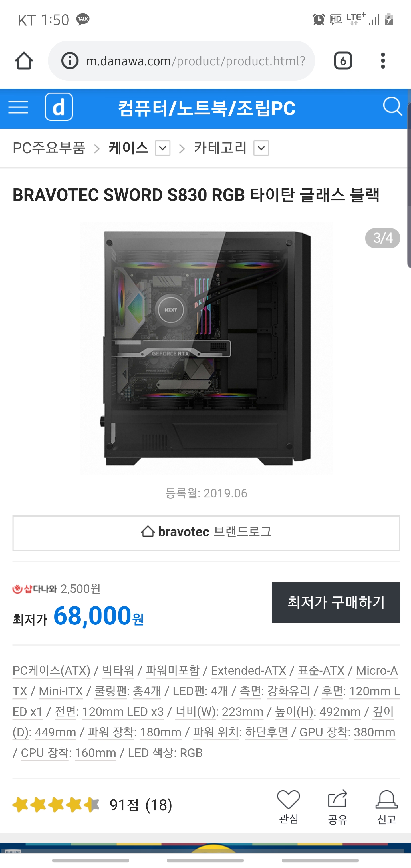Tap the browser home icon

pos(24,61)
